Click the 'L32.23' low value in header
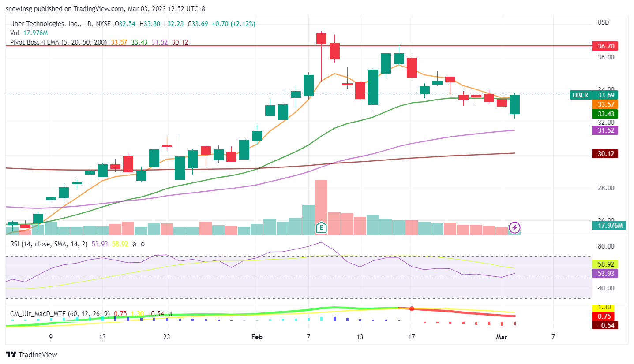The image size is (634, 364). coord(175,23)
